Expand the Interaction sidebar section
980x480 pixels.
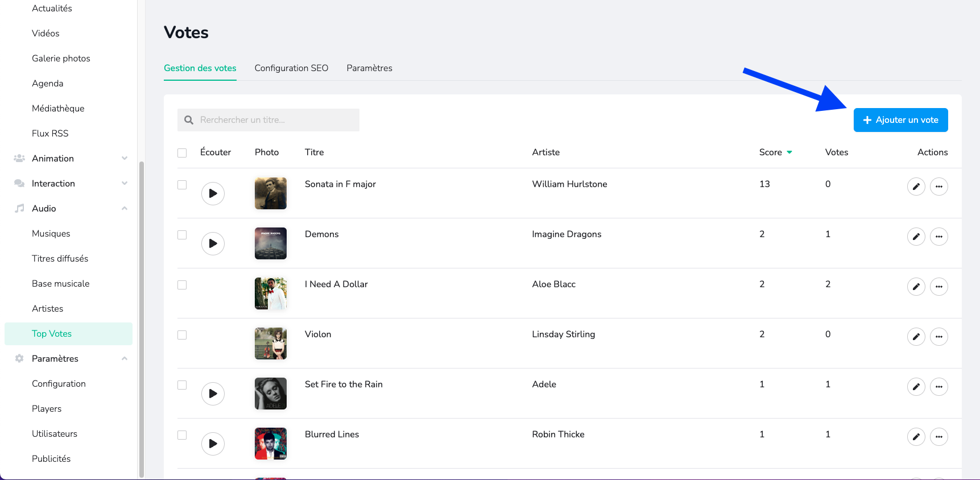[x=125, y=184]
